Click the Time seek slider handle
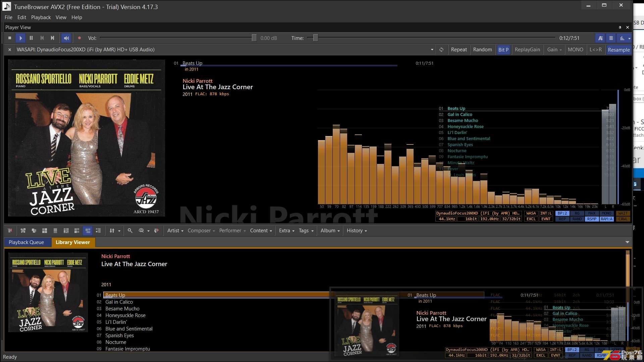This screenshot has height=362, width=644. pos(315,38)
